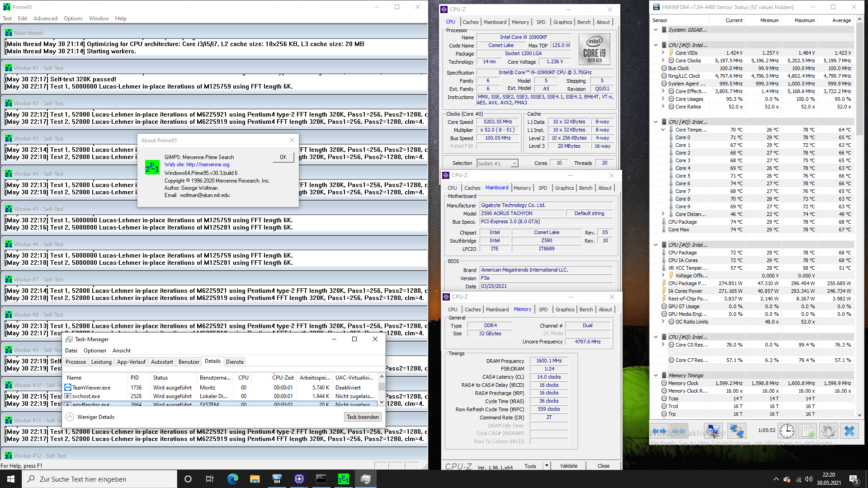Click Task-Manager process list scrollbar thumb
The width and height of the screenshot is (868, 488).
[x=382, y=387]
